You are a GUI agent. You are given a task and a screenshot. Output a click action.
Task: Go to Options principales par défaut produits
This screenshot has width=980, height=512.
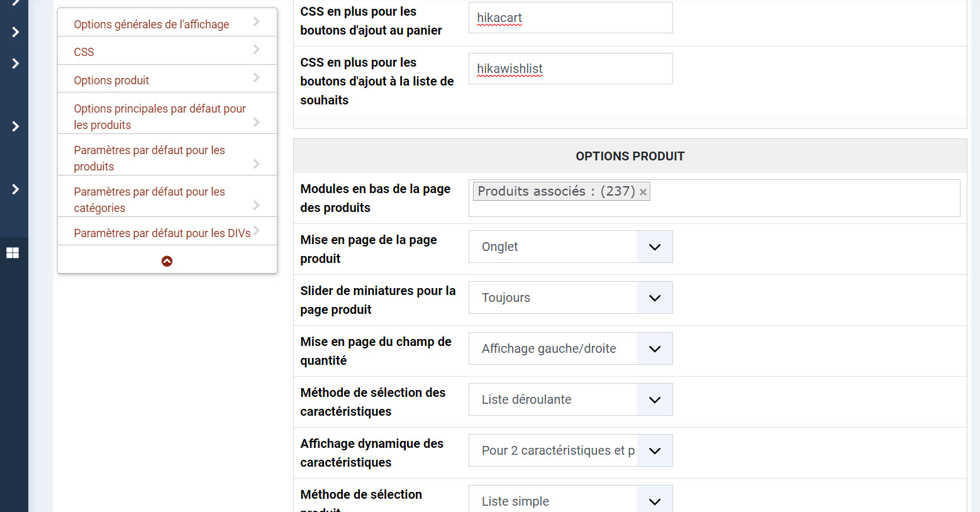(160, 116)
